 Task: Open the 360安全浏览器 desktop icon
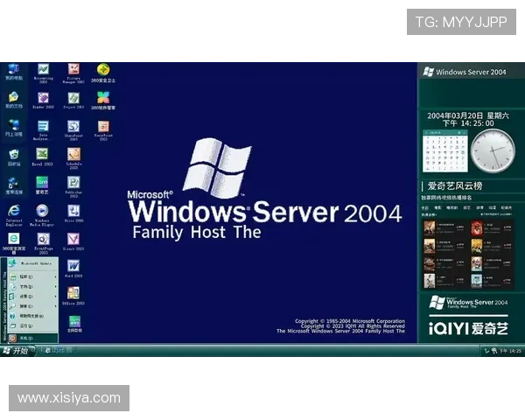pos(14,243)
